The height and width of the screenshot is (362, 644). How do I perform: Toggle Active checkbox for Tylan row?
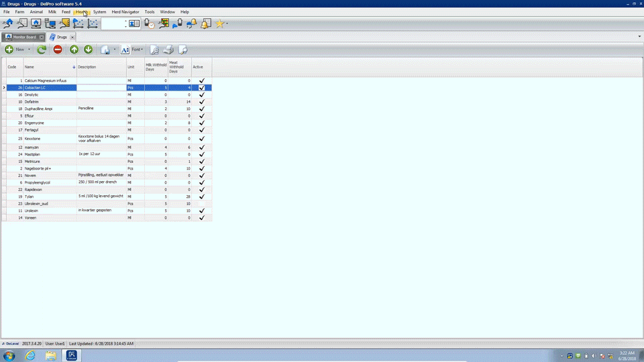201,196
